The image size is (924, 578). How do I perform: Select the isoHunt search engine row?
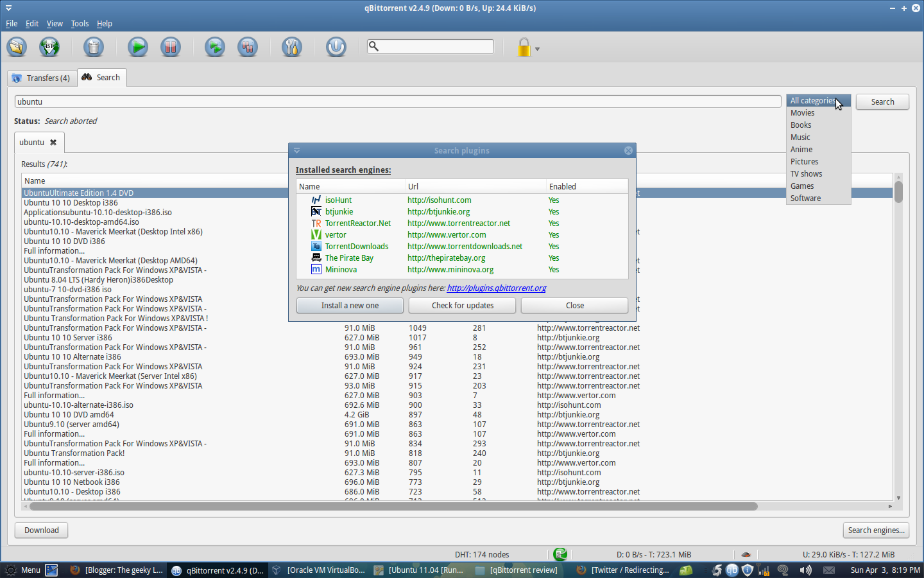pos(462,200)
